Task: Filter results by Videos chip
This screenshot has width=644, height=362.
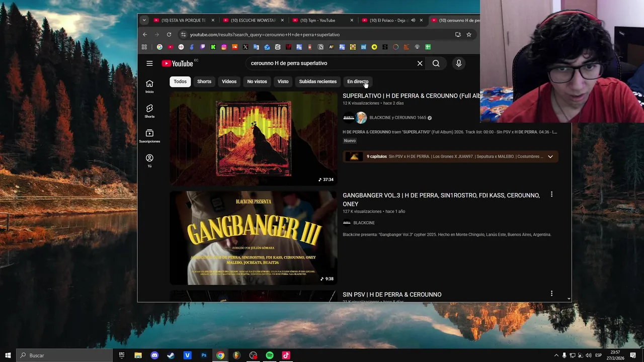Action: coord(229,81)
